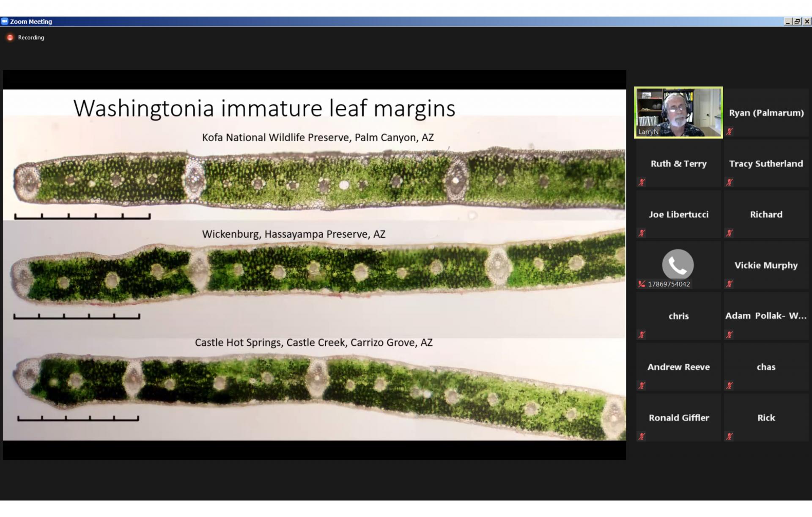This screenshot has height=517, width=812.
Task: Click the red Recording indicator icon
Action: click(10, 38)
